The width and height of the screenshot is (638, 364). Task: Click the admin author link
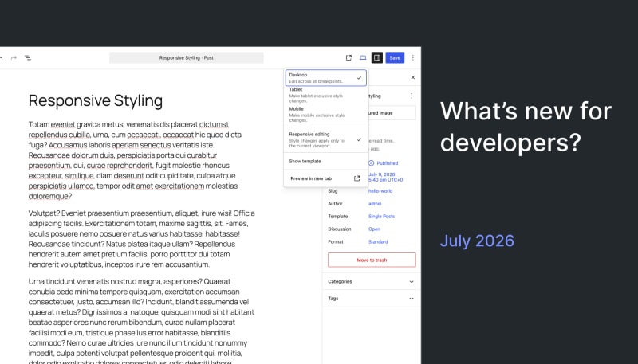click(375, 204)
